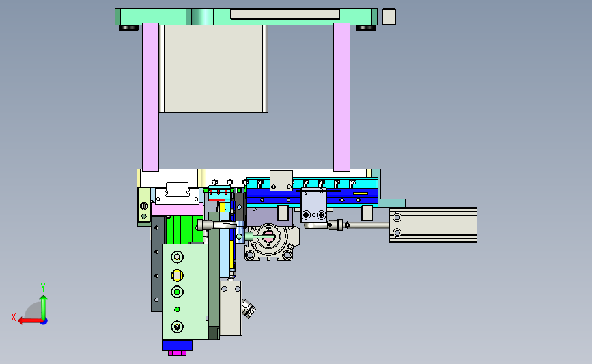Click the red X axis arrow of the triad
The width and height of the screenshot is (592, 364).
[29, 321]
